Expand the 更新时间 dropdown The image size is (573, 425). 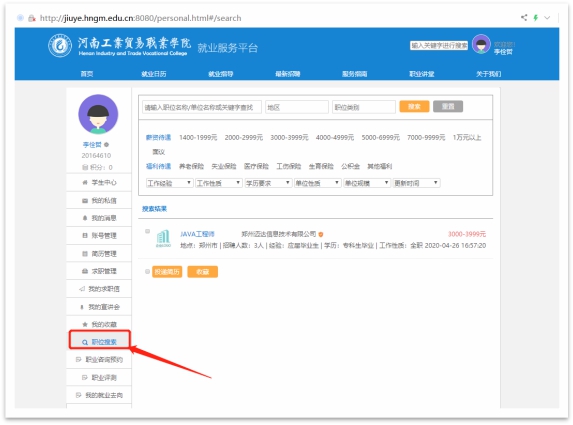pos(416,183)
